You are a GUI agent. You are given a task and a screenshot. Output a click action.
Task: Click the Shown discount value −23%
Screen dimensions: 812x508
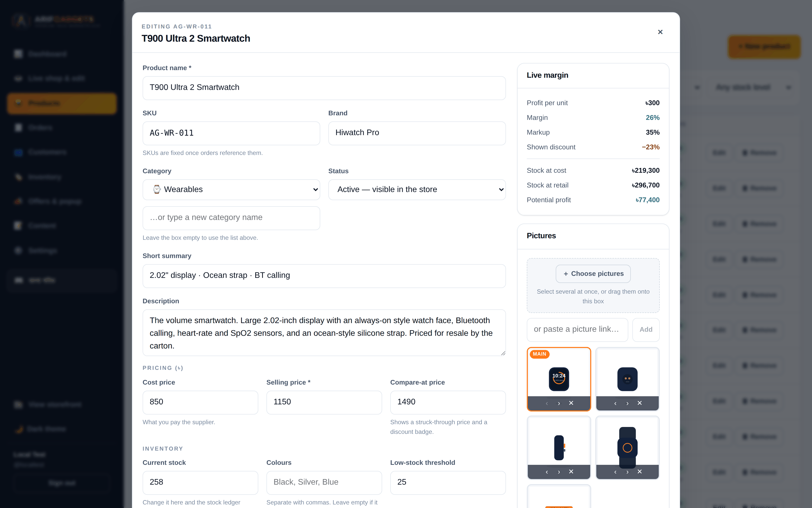pyautogui.click(x=651, y=147)
